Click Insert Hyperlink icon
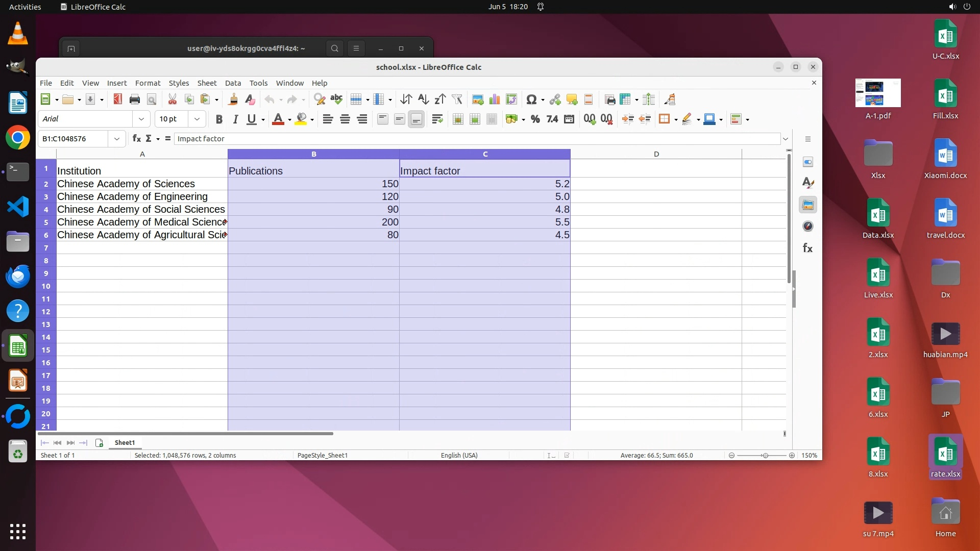Viewport: 980px width, 551px height. 555,99
